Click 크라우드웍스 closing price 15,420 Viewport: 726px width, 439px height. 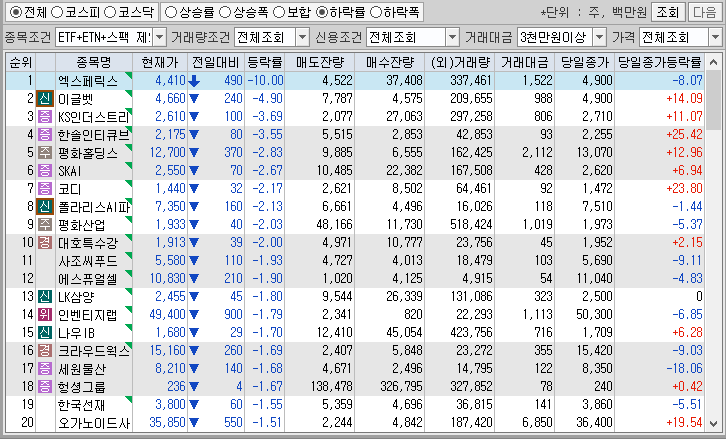pos(594,351)
